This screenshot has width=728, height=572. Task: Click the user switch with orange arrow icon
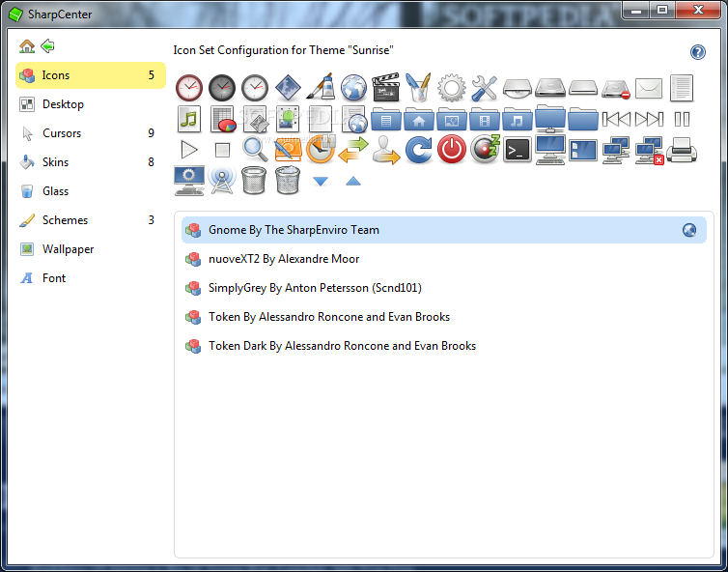coord(386,150)
